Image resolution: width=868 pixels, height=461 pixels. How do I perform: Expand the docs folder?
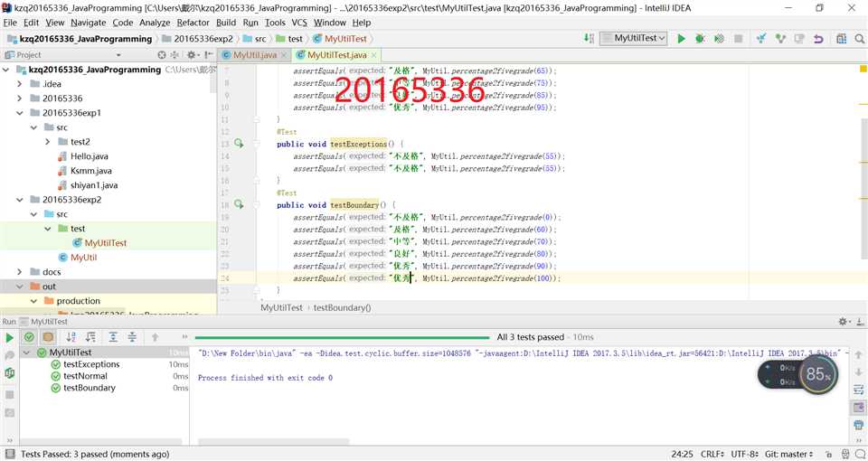point(19,272)
